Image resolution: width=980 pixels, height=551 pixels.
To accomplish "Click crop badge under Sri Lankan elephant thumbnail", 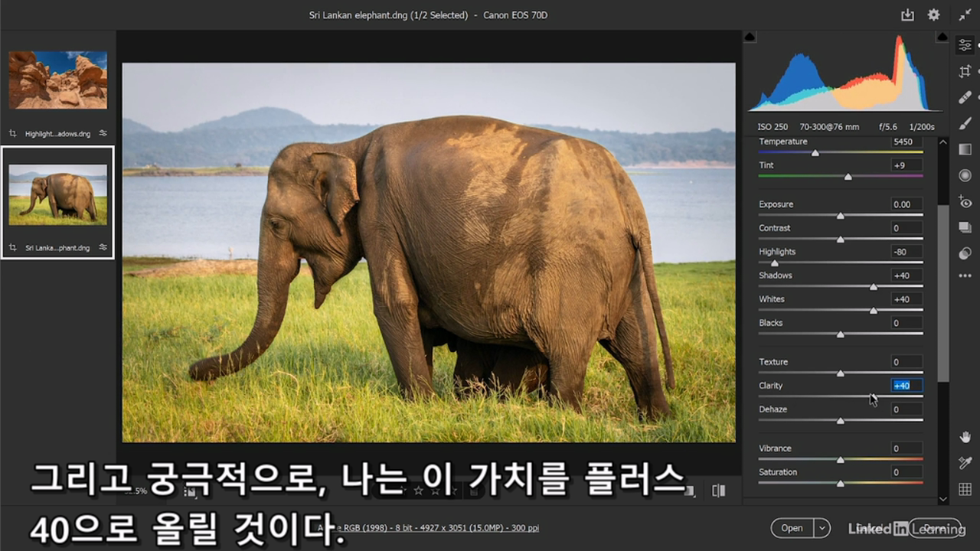I will (x=12, y=248).
